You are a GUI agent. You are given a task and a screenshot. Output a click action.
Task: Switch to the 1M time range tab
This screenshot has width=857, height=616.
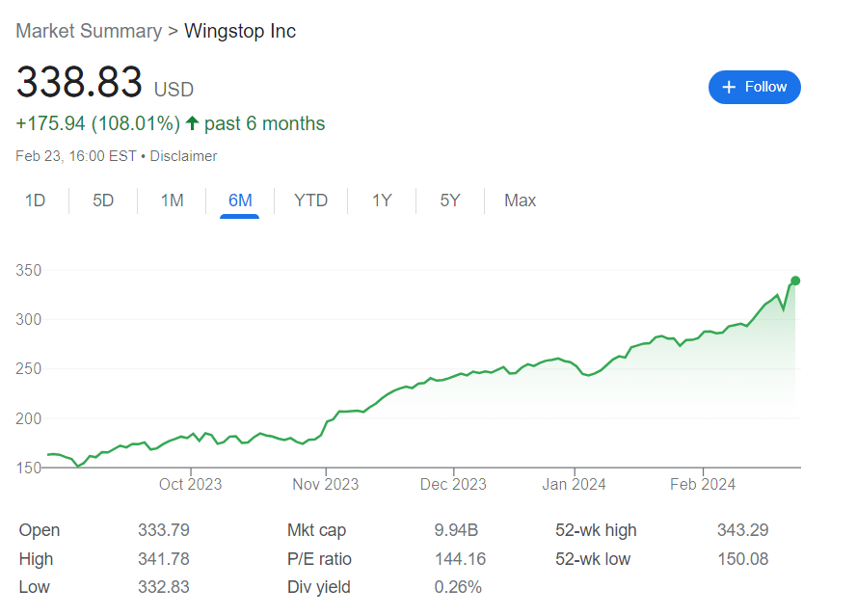coord(172,201)
